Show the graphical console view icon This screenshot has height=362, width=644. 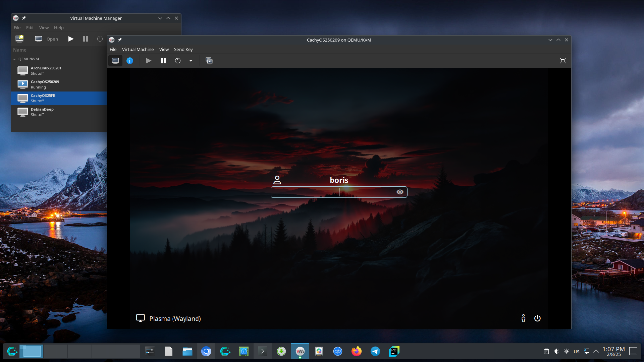click(115, 61)
